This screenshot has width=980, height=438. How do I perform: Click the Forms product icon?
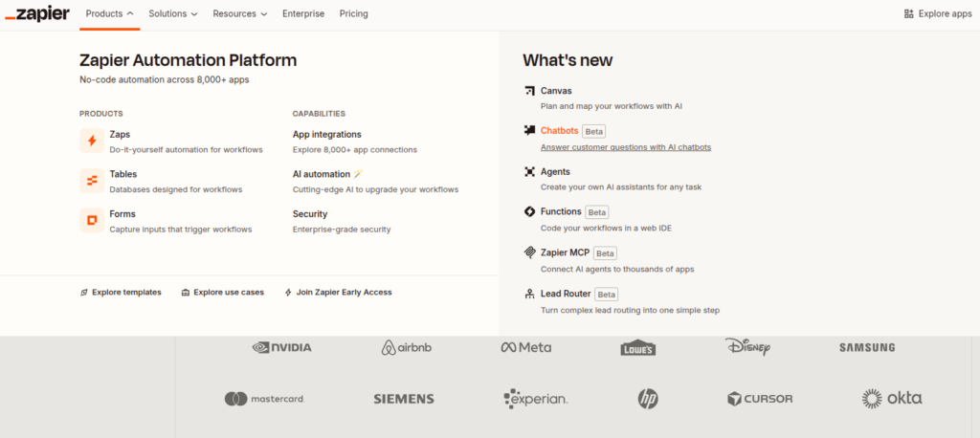tap(92, 221)
